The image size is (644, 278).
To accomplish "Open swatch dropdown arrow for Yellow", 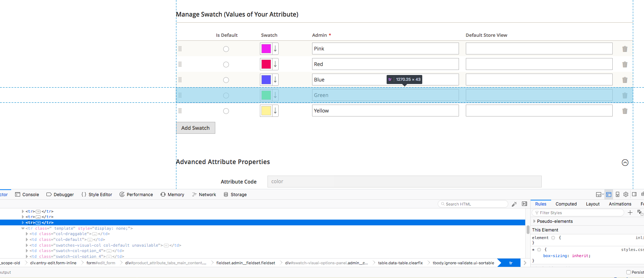I will coord(275,111).
